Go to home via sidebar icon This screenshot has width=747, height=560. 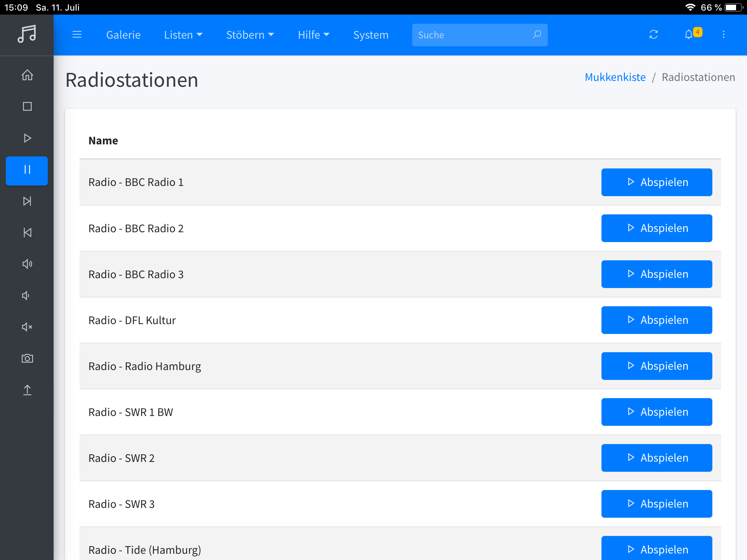tap(27, 75)
